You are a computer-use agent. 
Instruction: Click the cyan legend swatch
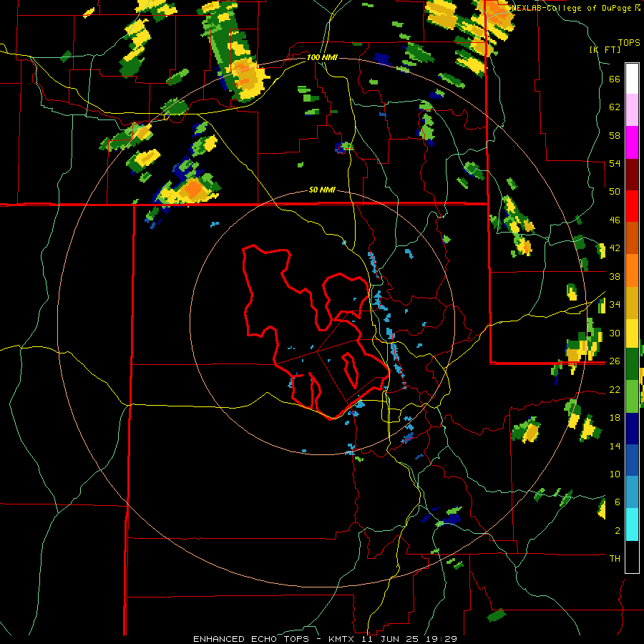[x=632, y=525]
